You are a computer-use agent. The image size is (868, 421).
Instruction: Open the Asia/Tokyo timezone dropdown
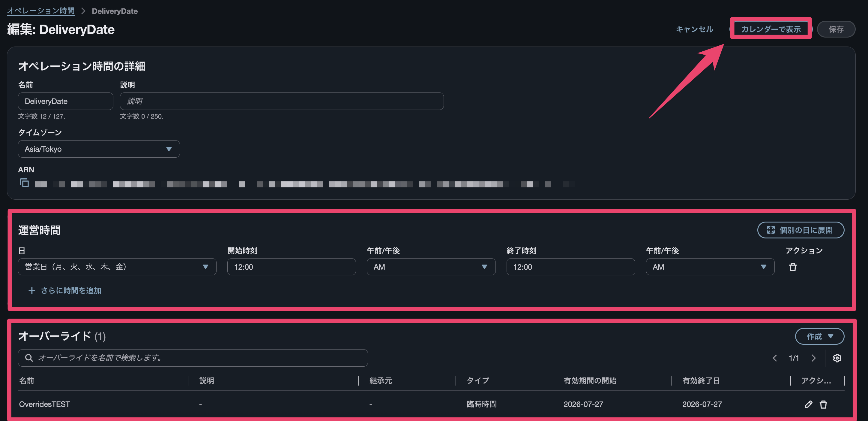tap(99, 149)
